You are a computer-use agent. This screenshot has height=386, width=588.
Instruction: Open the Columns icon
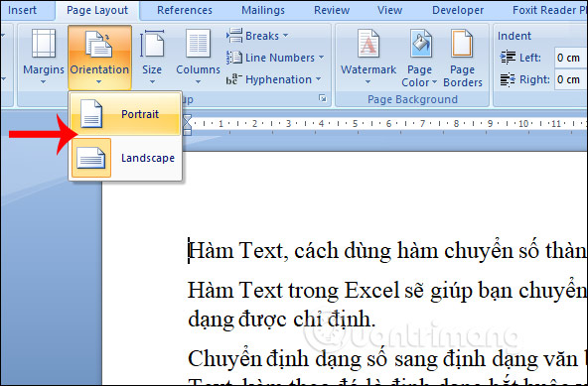198,44
